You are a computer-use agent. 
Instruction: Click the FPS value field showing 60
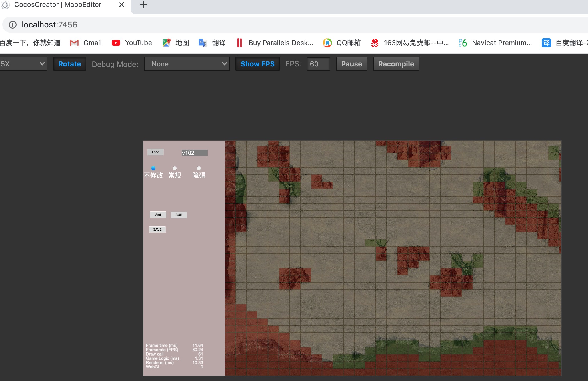click(x=318, y=64)
